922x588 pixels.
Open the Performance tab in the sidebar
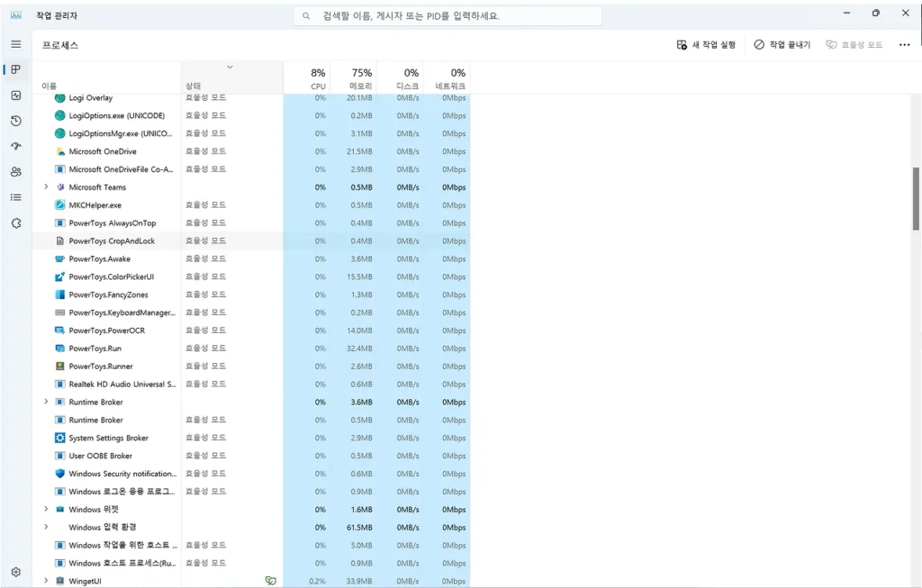coord(16,95)
